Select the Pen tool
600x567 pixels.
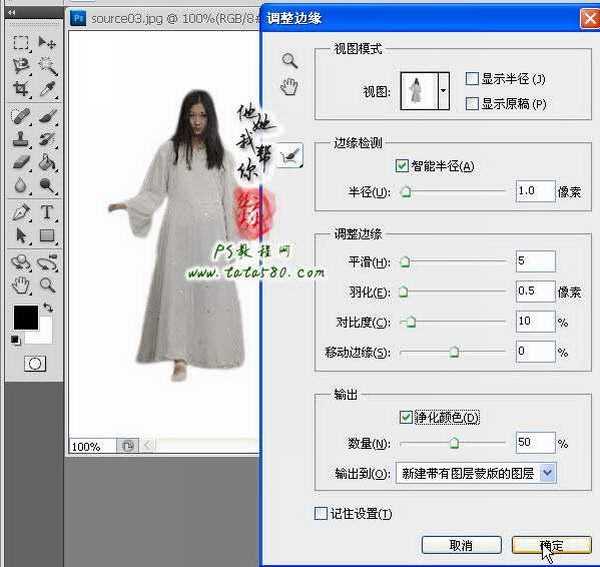pos(21,212)
